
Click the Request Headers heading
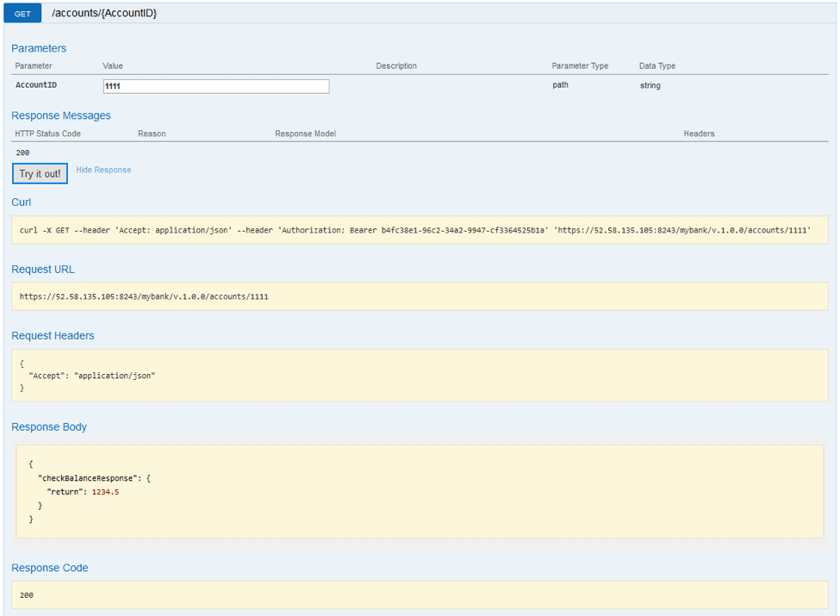click(53, 336)
